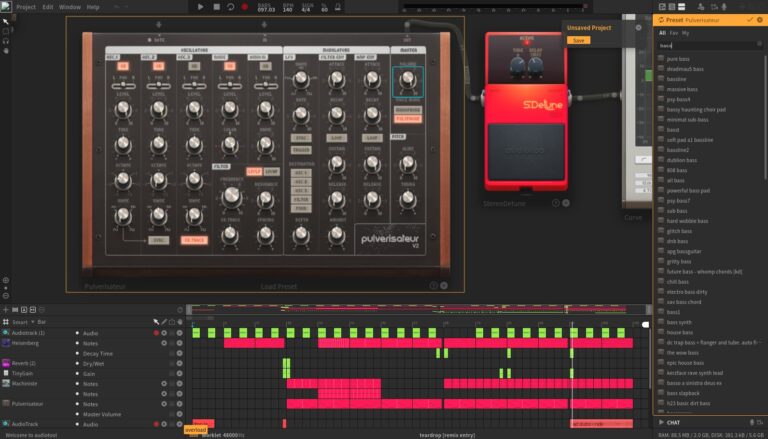The height and width of the screenshot is (439, 768).
Task: Toggle the Noise ON switch on Pulverisateur
Action: pyautogui.click(x=230, y=66)
